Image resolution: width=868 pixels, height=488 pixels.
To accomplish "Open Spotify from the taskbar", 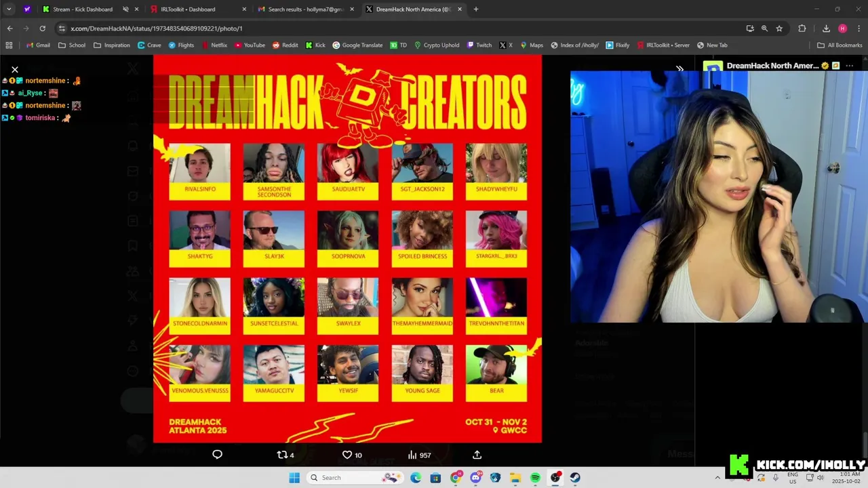I will [x=535, y=478].
